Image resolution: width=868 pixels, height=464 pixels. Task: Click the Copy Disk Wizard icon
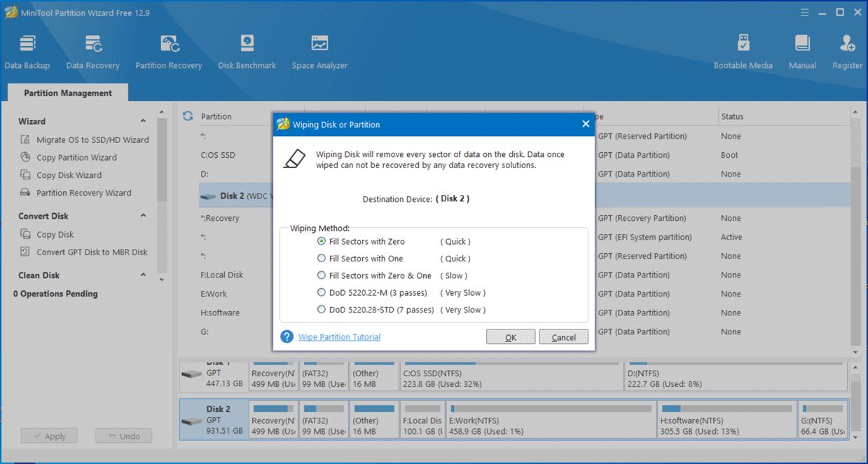(25, 175)
